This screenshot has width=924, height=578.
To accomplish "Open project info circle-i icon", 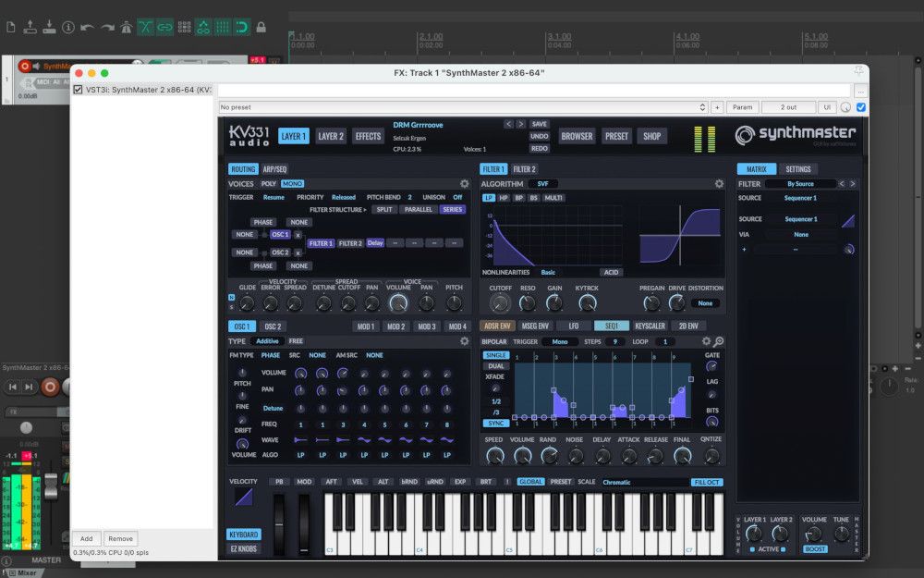I will pos(68,27).
